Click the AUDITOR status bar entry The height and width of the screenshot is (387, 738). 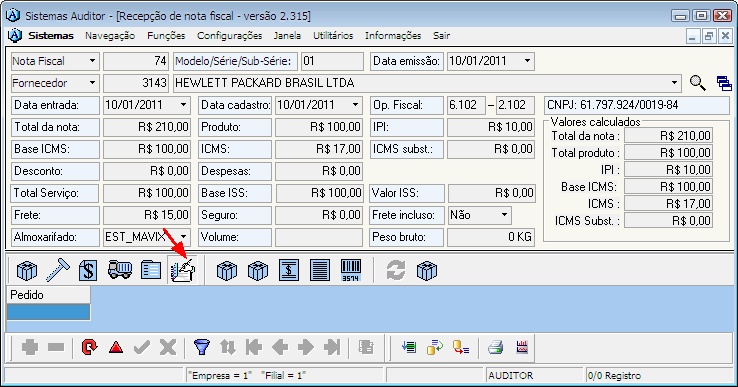pos(535,375)
